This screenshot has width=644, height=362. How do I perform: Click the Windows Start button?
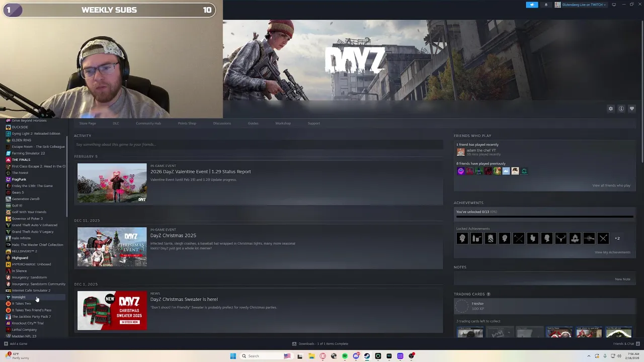233,356
